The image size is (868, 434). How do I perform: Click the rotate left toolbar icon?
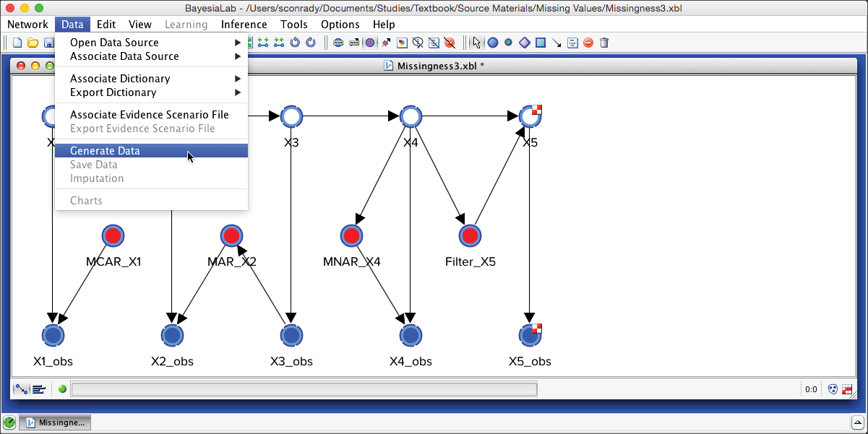(x=295, y=43)
